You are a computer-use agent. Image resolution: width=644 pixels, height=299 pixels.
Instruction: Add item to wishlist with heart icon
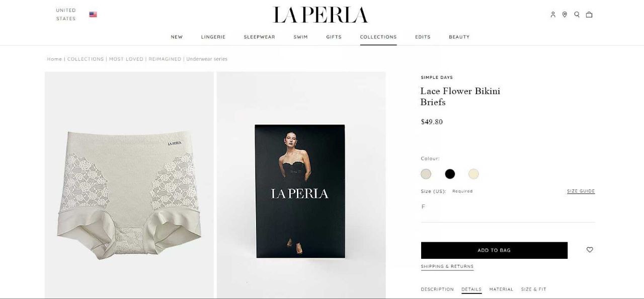590,250
